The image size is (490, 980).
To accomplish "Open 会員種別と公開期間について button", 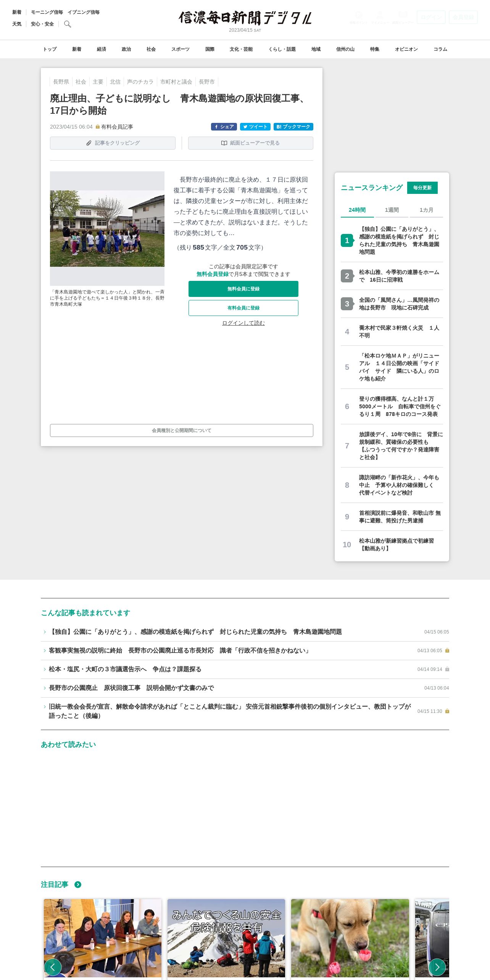I will pyautogui.click(x=182, y=430).
